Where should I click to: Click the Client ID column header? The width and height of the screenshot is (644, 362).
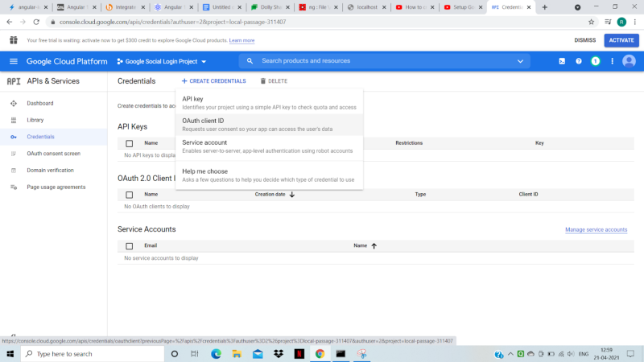pyautogui.click(x=528, y=195)
